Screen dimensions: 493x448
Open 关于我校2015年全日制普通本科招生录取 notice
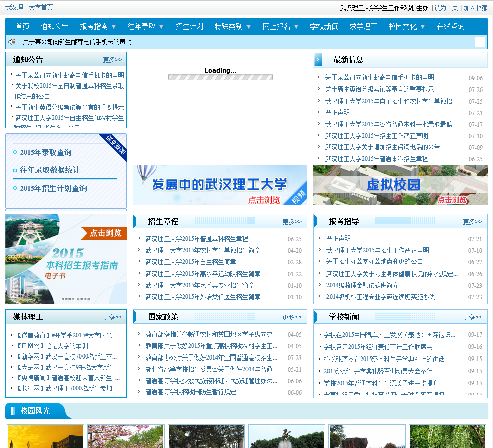click(x=66, y=91)
